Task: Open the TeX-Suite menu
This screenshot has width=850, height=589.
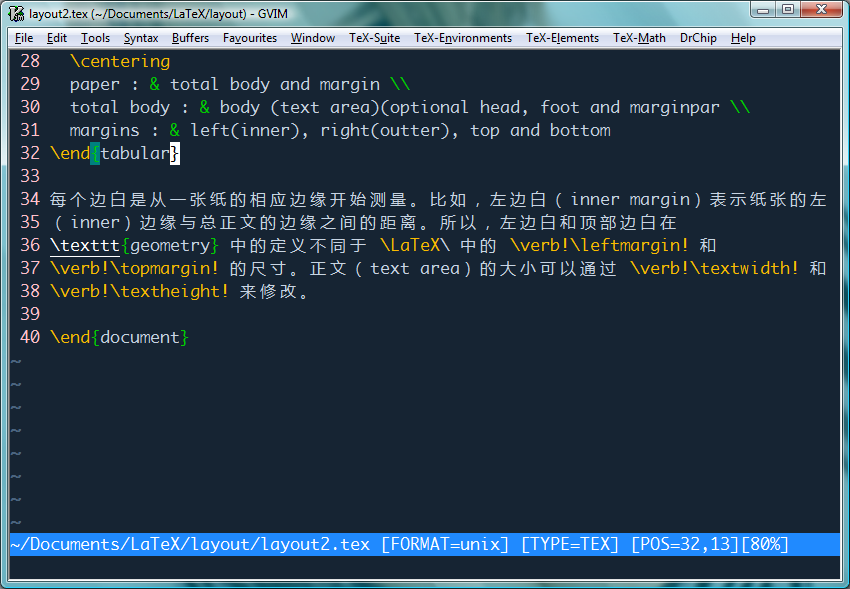Action: (375, 38)
